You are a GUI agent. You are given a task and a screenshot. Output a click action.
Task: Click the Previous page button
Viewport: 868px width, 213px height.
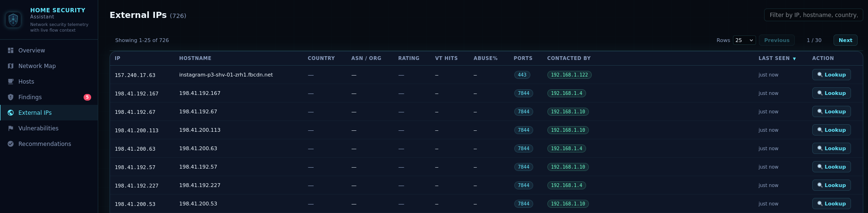tap(776, 41)
